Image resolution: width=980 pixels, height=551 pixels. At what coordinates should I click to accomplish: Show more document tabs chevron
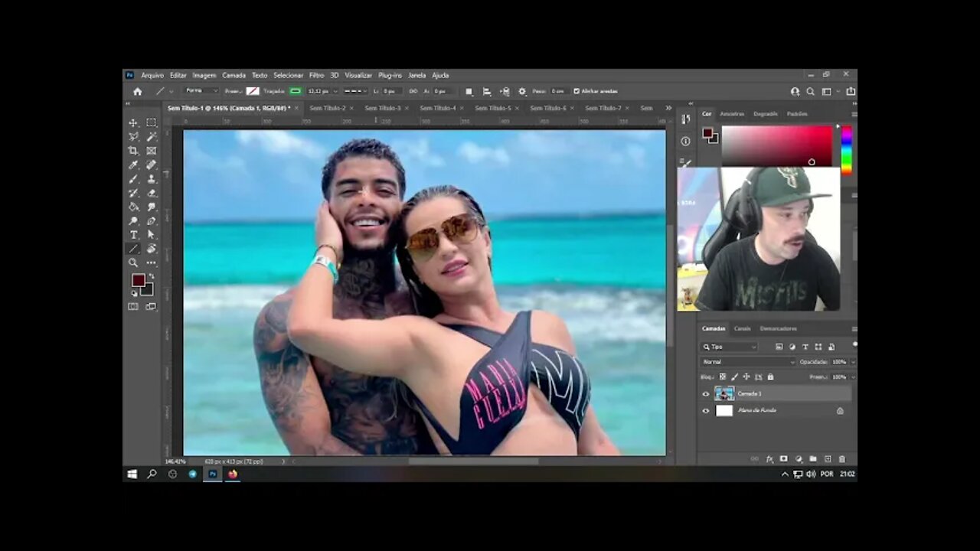coord(668,108)
